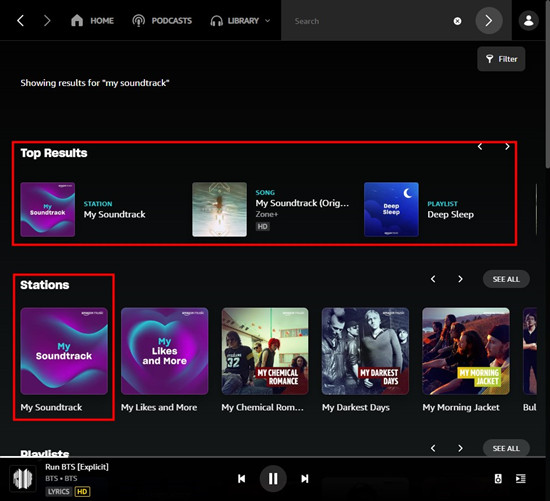The height and width of the screenshot is (501, 550).
Task: Show next Top Results items
Action: [x=507, y=146]
